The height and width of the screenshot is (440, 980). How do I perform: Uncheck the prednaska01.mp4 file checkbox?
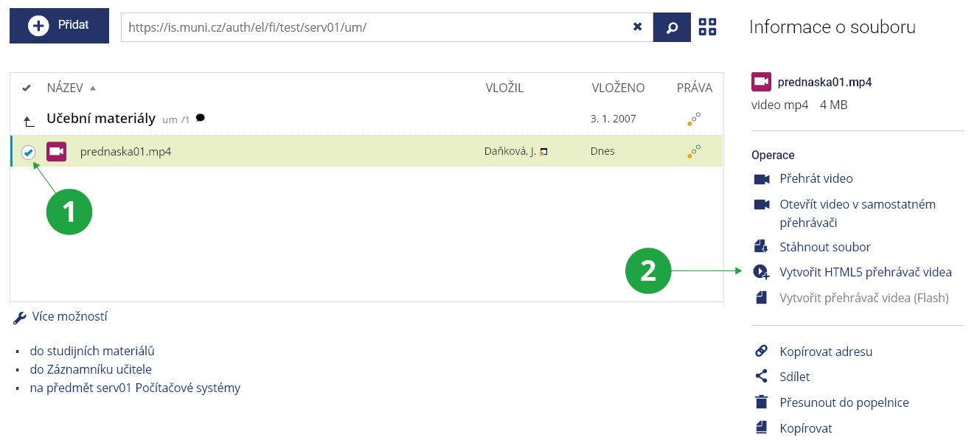(x=28, y=152)
